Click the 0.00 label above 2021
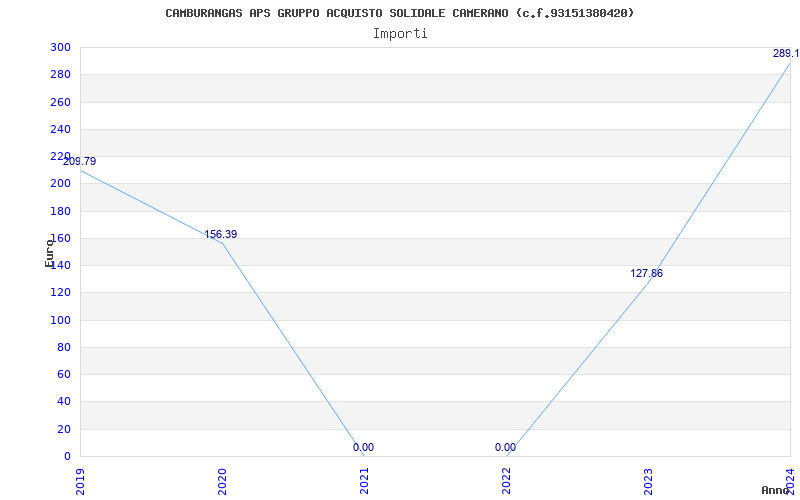800x500 pixels. 363,447
